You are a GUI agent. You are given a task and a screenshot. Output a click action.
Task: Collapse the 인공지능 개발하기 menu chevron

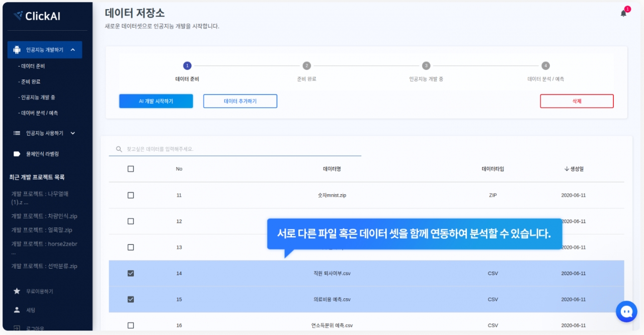coord(73,50)
